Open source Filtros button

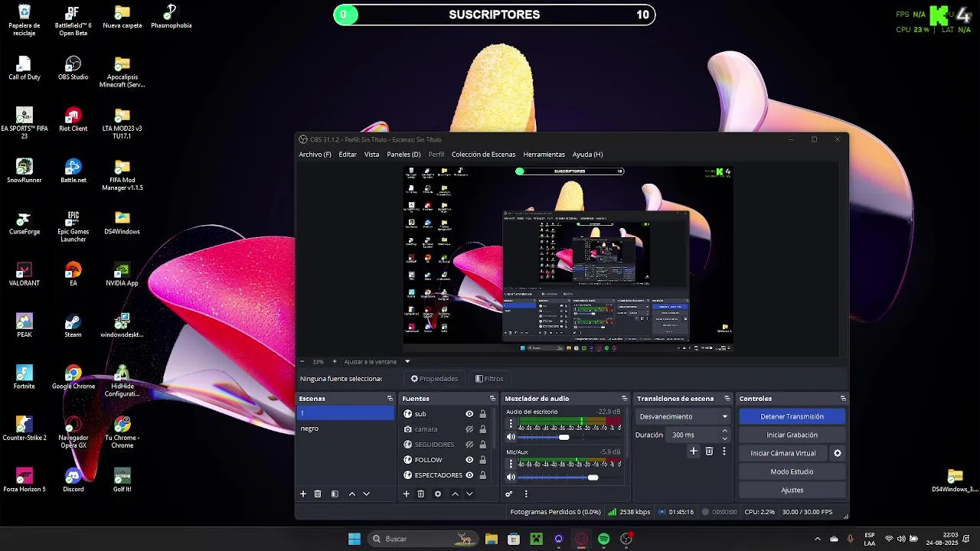489,379
